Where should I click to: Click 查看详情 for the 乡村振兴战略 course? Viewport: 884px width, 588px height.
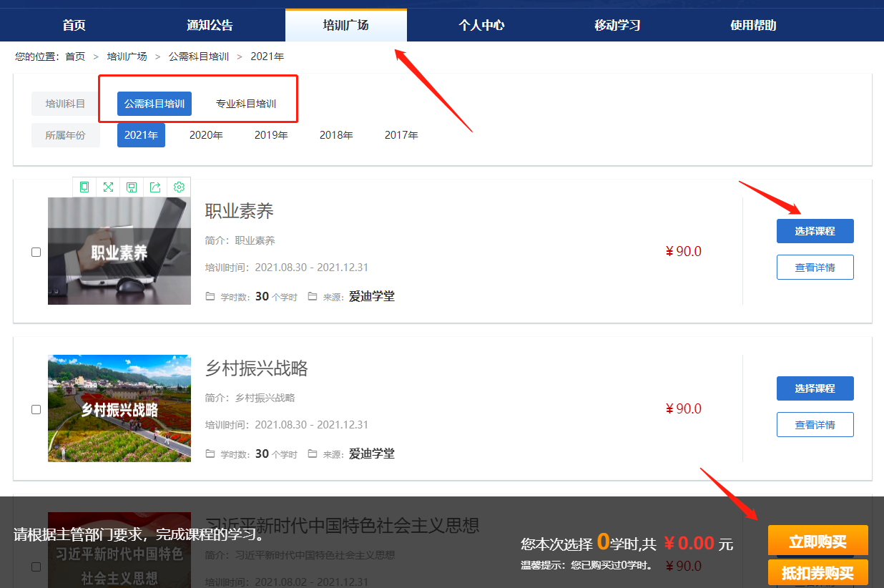(x=815, y=424)
